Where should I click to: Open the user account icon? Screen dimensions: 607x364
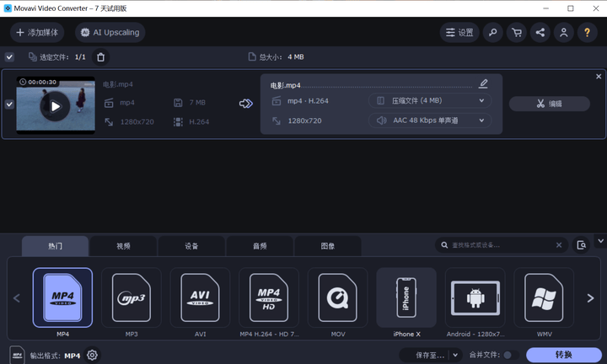(564, 33)
